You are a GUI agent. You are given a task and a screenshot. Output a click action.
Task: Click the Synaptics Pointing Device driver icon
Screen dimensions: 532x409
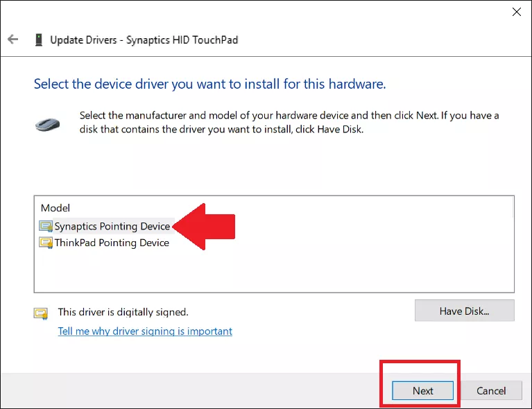coord(46,227)
